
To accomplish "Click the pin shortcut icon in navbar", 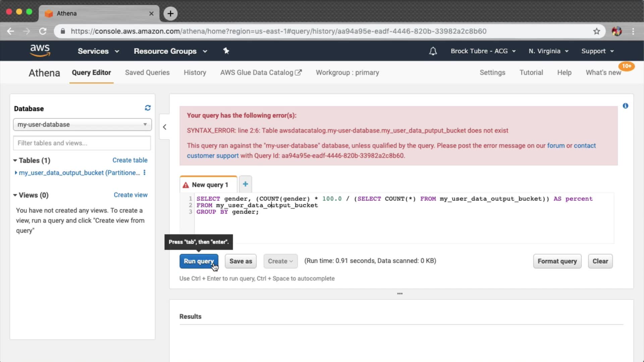I will pyautogui.click(x=226, y=51).
